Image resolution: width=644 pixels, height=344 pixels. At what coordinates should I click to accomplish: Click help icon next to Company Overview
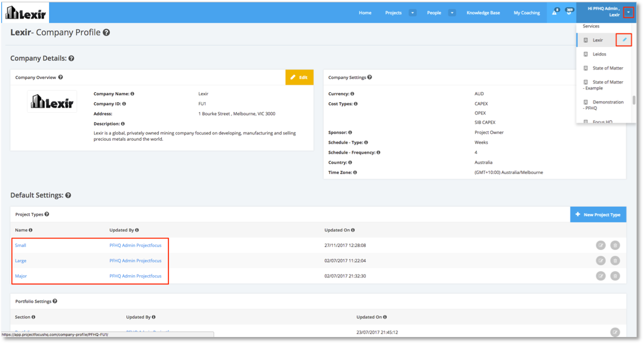click(x=60, y=77)
